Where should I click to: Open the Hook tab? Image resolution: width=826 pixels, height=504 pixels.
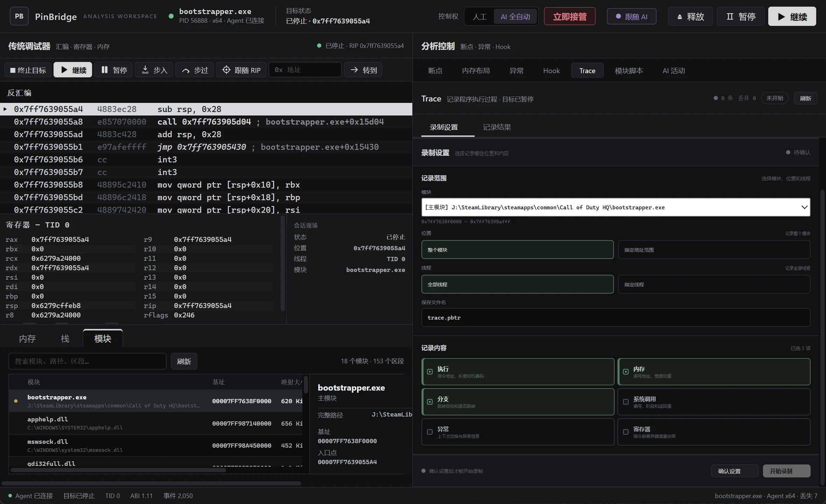pyautogui.click(x=552, y=71)
